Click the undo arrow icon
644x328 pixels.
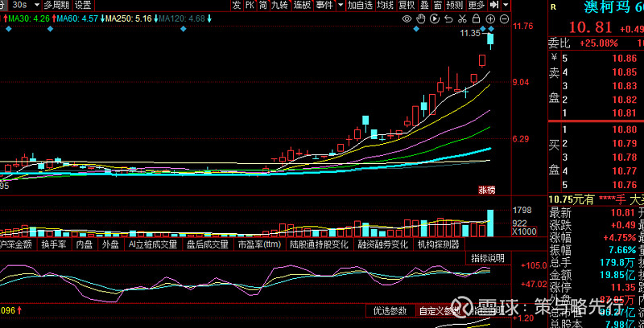[x=448, y=18]
